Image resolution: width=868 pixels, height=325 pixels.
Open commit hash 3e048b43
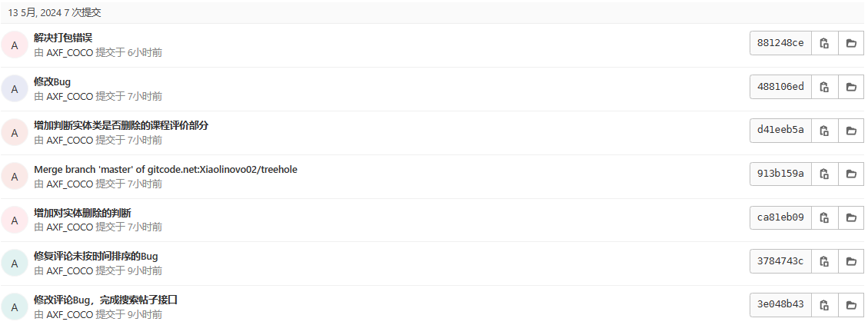pos(780,304)
